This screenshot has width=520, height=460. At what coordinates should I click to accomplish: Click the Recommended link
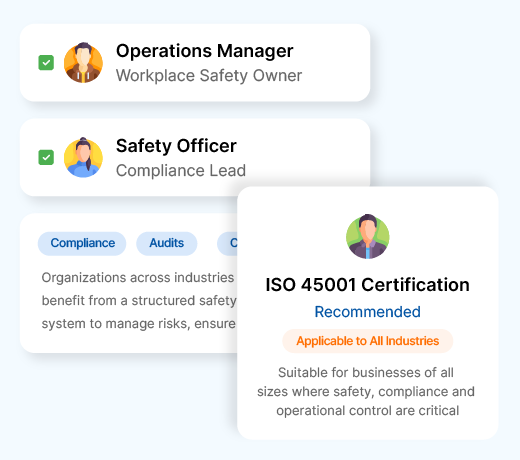pos(368,312)
